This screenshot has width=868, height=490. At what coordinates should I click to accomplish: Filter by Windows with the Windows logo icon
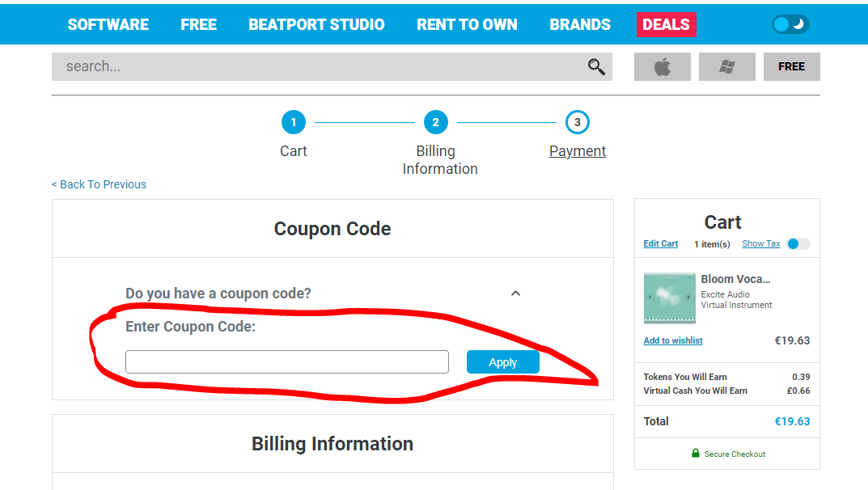tap(726, 67)
